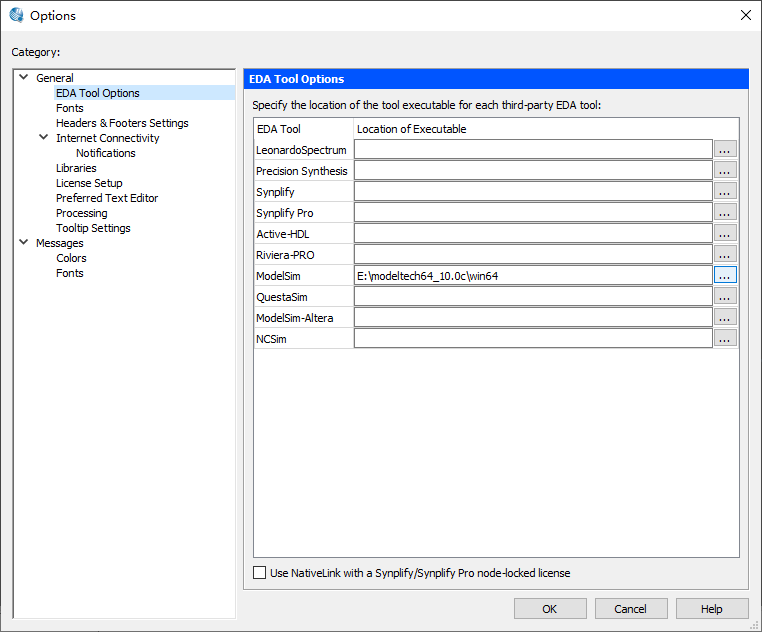The height and width of the screenshot is (632, 762).
Task: Browse for Synplify executable
Action: click(725, 191)
